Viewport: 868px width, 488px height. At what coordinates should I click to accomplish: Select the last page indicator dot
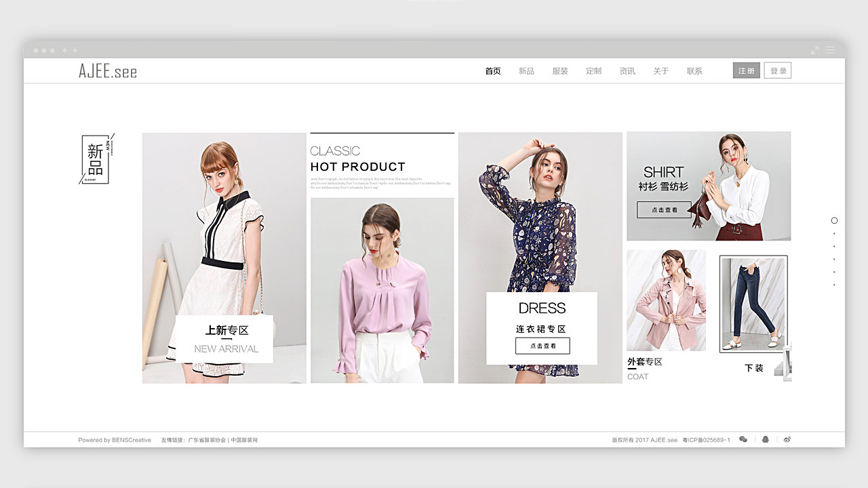[x=834, y=285]
